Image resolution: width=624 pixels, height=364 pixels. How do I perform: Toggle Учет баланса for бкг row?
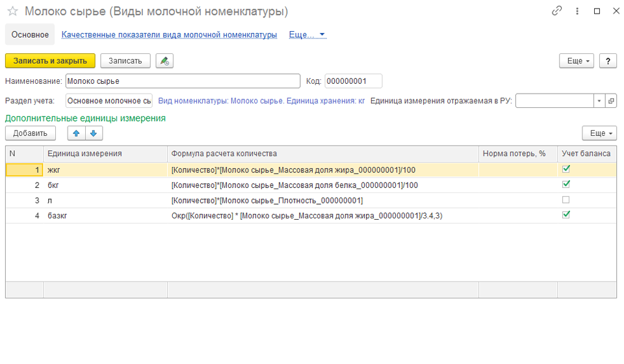(566, 185)
